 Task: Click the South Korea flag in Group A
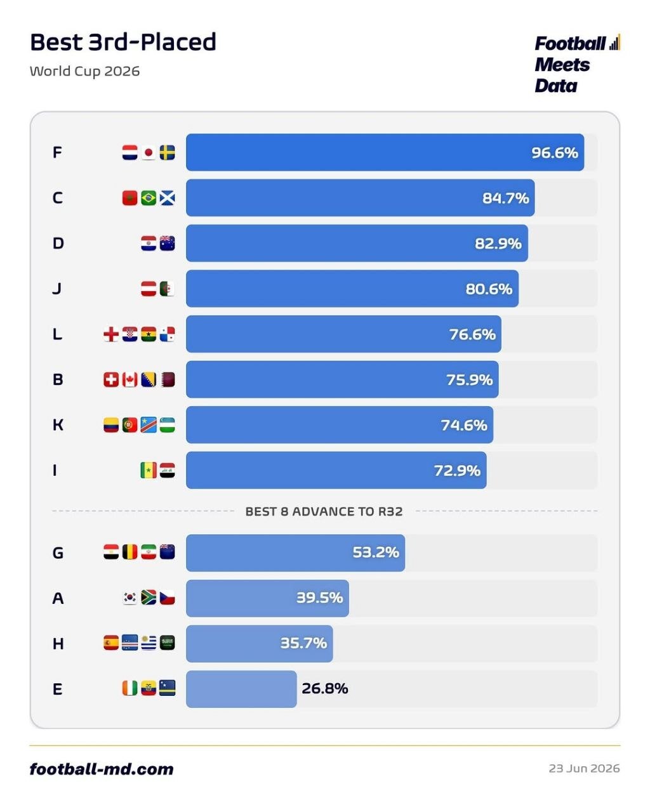130,598
